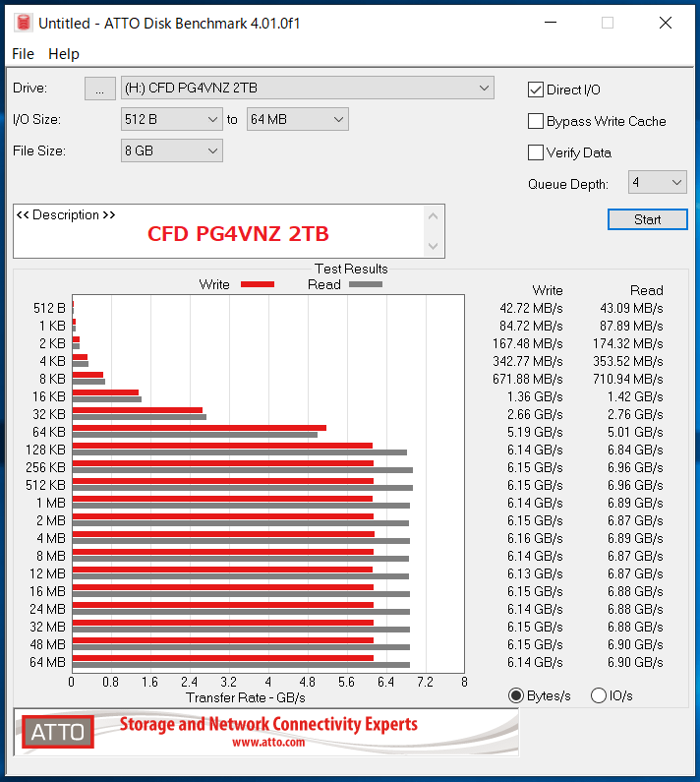Click the red Write legend swatch
This screenshot has width=700, height=782.
(x=258, y=284)
